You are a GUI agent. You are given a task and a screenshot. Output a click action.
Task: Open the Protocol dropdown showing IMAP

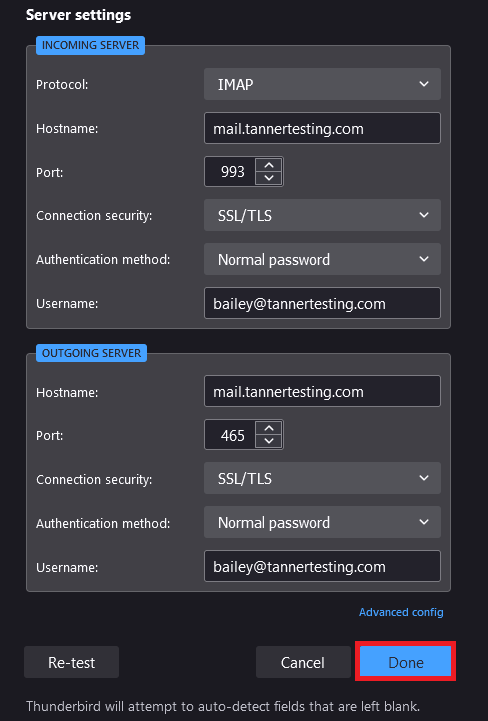pos(322,84)
